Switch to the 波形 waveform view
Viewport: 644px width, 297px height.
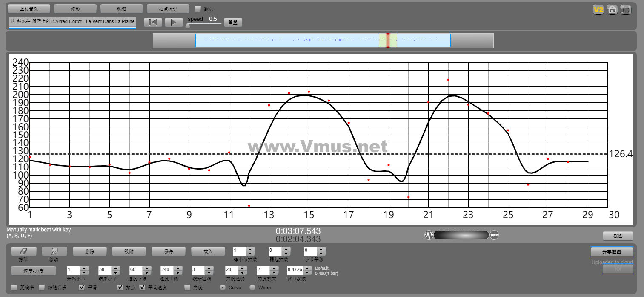point(75,9)
